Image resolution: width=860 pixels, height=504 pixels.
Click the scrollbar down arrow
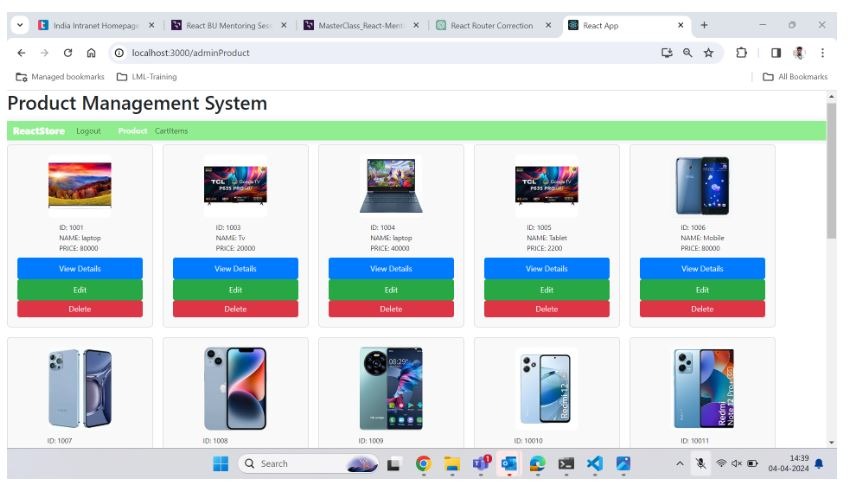point(831,443)
